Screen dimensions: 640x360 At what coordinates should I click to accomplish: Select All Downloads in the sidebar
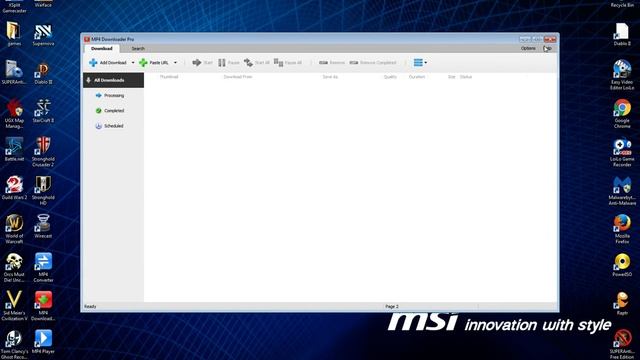point(113,80)
